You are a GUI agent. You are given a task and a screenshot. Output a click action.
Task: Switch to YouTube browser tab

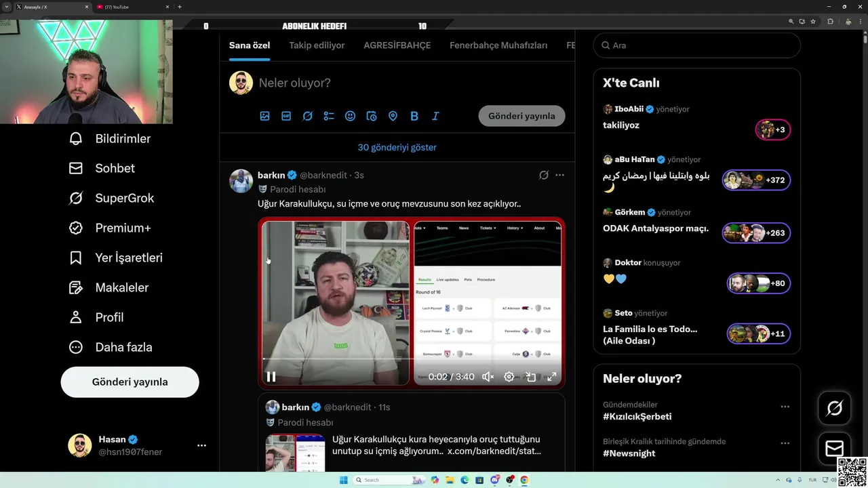[133, 7]
